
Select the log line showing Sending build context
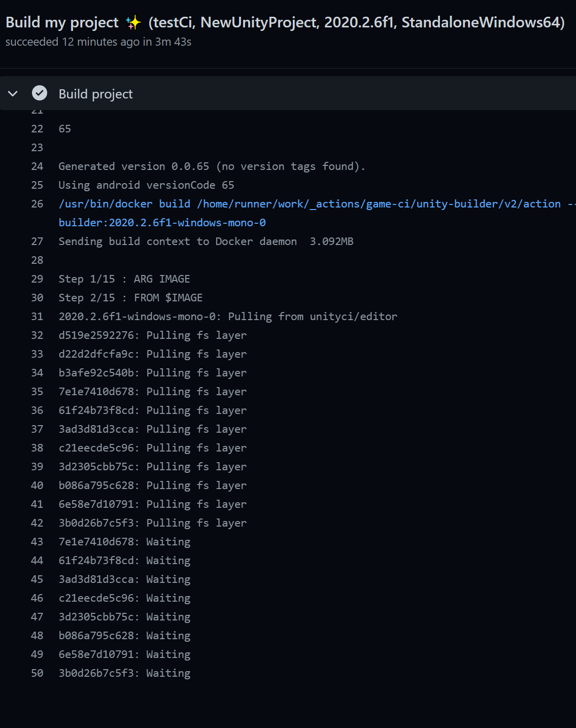pos(206,241)
